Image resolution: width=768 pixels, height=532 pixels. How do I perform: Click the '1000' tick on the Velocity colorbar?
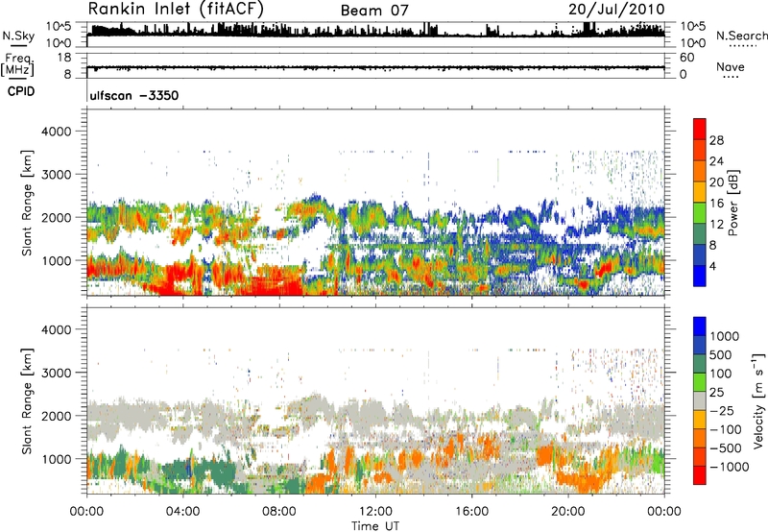(724, 336)
